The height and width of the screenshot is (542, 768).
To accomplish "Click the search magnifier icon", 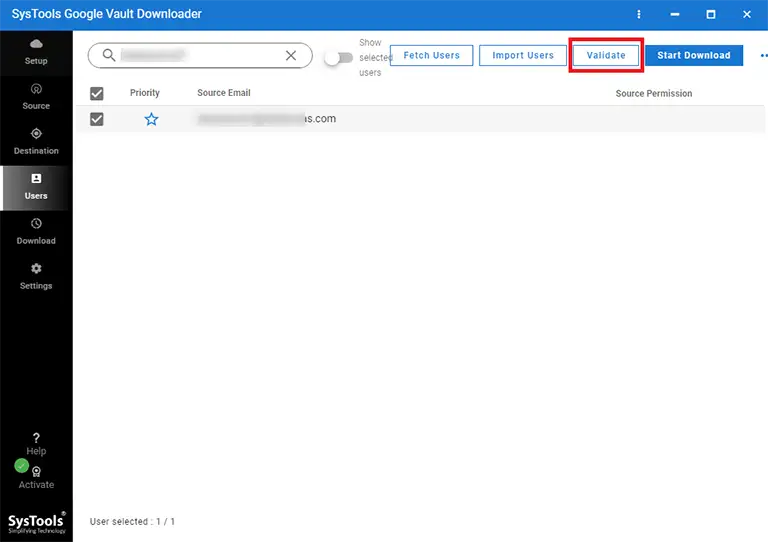I will point(109,55).
